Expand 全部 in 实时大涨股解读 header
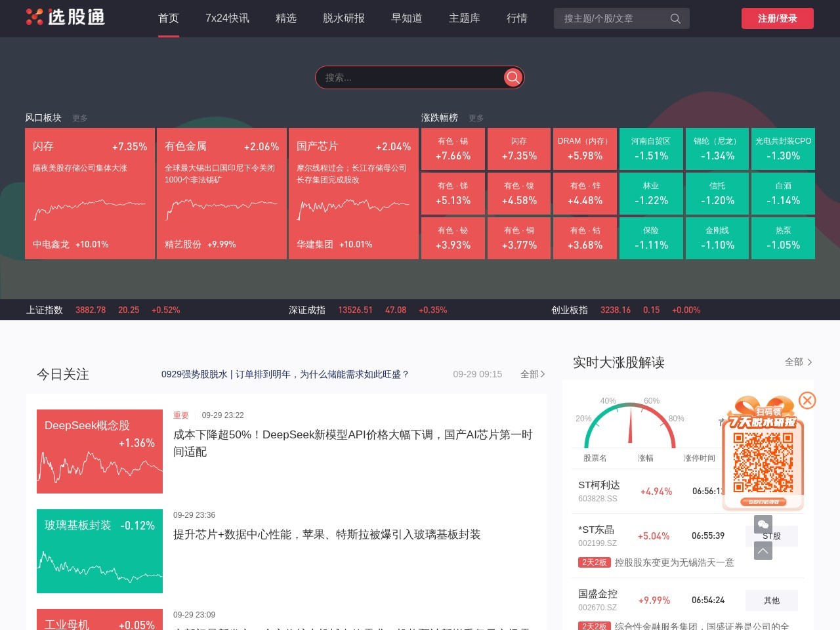The width and height of the screenshot is (840, 630). coord(799,362)
